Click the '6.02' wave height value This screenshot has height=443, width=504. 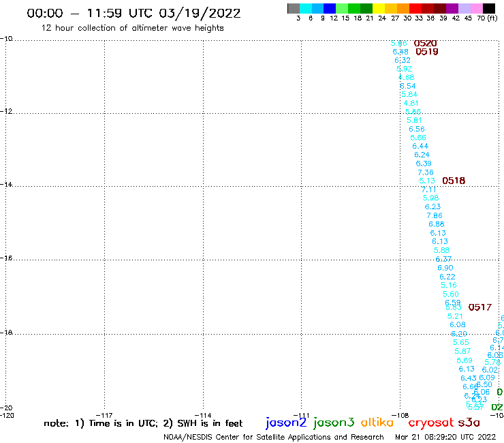pos(490,370)
